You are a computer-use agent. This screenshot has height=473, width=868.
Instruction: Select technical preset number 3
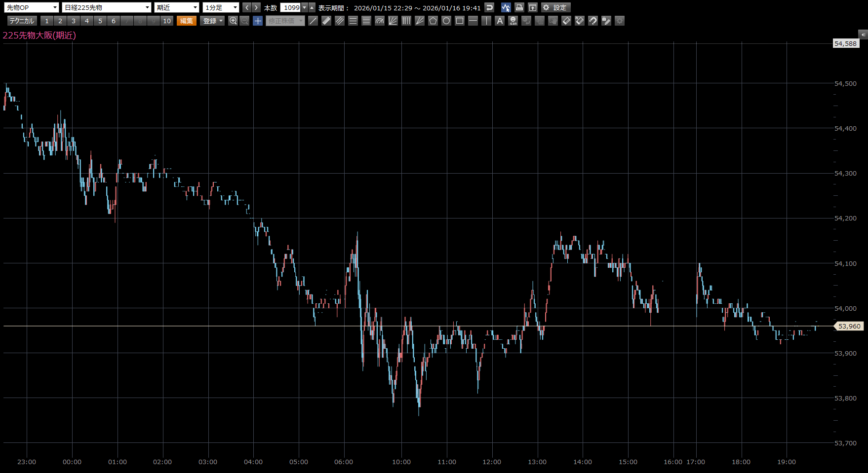pyautogui.click(x=74, y=21)
